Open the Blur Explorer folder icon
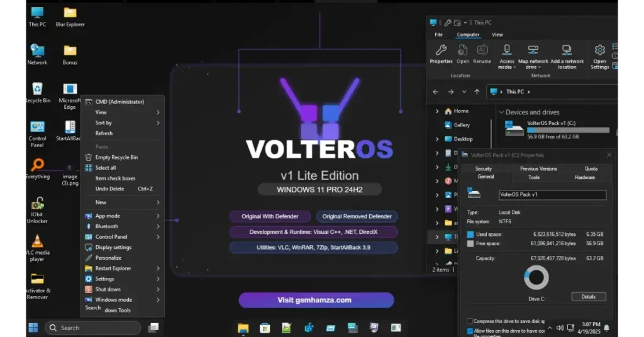The image size is (644, 337). 70,17
